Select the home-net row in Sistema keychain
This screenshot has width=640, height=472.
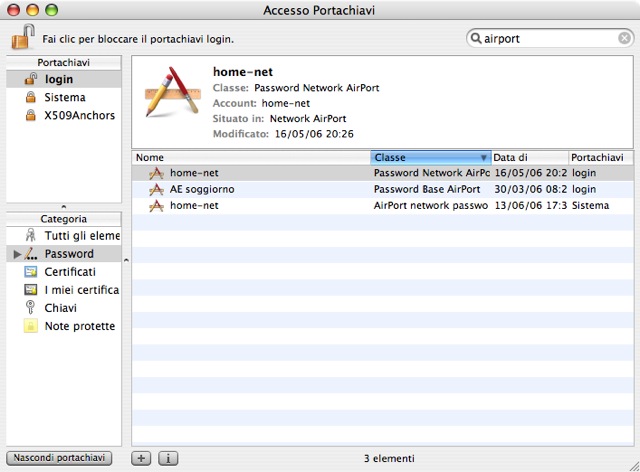coord(382,205)
